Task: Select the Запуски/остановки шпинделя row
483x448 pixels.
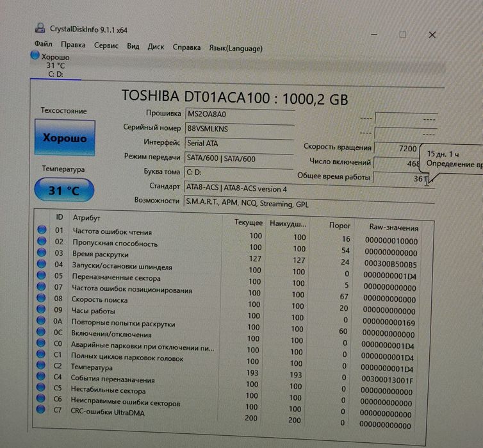Action: click(x=228, y=269)
